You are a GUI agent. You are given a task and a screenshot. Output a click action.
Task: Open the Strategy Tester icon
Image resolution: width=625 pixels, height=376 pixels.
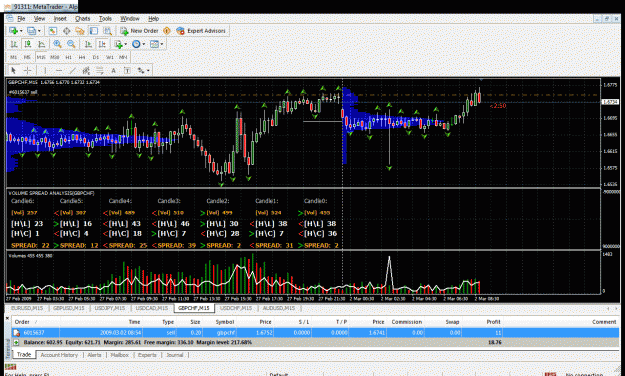tap(107, 31)
